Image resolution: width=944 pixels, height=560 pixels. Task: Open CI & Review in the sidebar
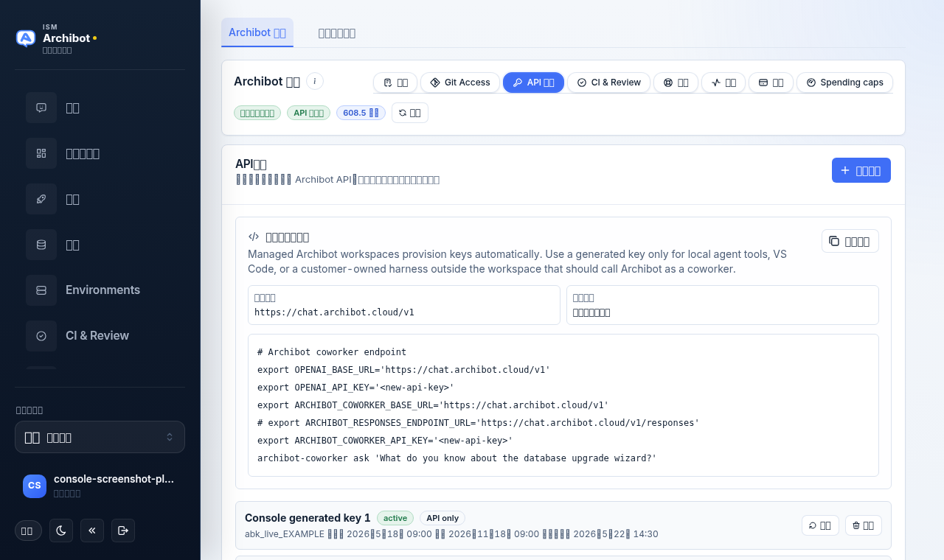[x=100, y=336]
